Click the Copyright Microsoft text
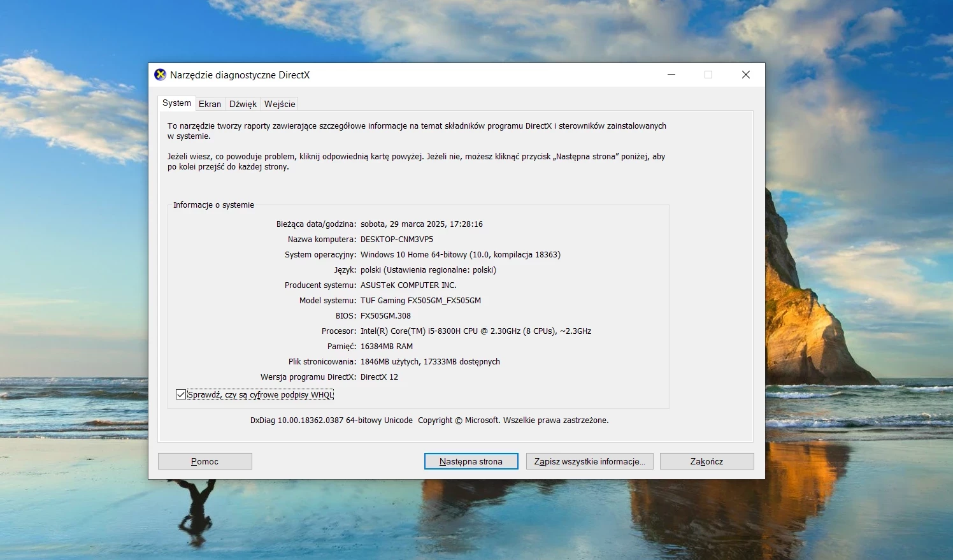This screenshot has width=953, height=560. coord(513,420)
